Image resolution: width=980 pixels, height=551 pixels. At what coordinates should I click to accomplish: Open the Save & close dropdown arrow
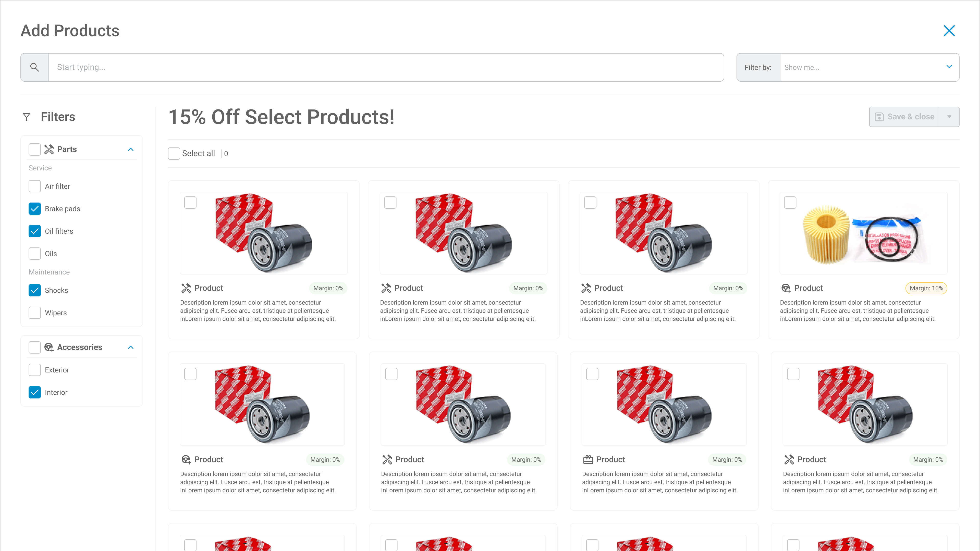[x=949, y=117]
